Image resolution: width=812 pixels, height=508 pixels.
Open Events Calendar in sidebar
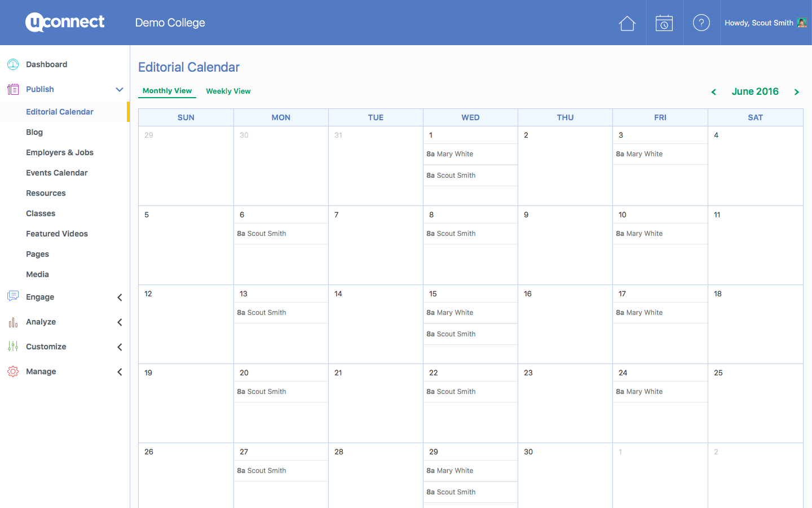pyautogui.click(x=56, y=173)
